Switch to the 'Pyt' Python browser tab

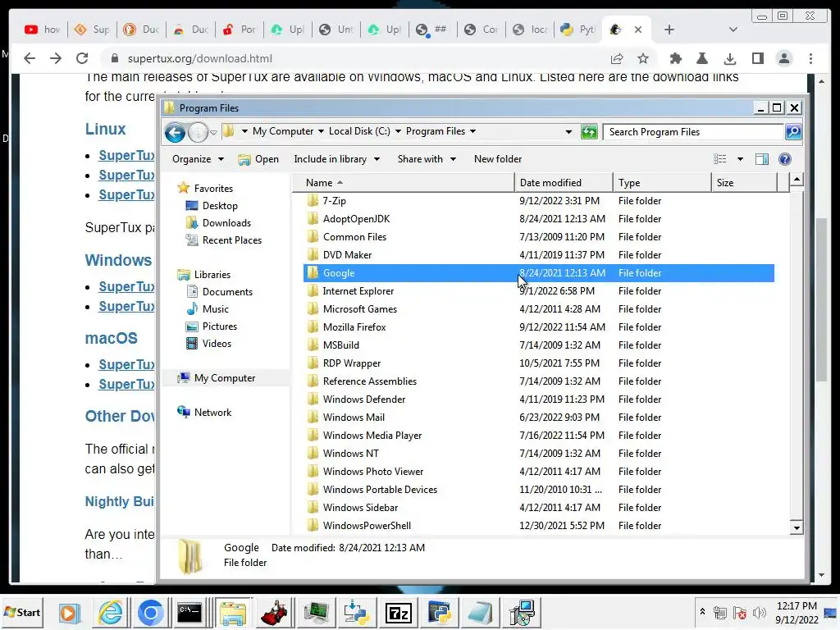point(577,30)
